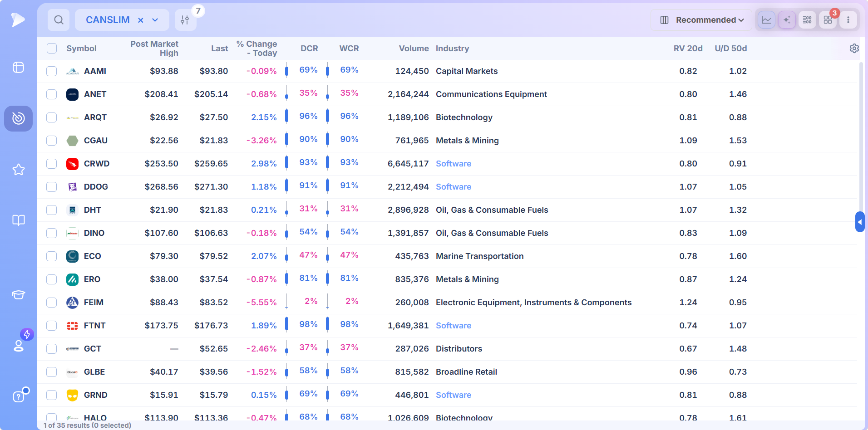Open the three-dot more options menu
Screen dimensions: 868x430
point(848,20)
